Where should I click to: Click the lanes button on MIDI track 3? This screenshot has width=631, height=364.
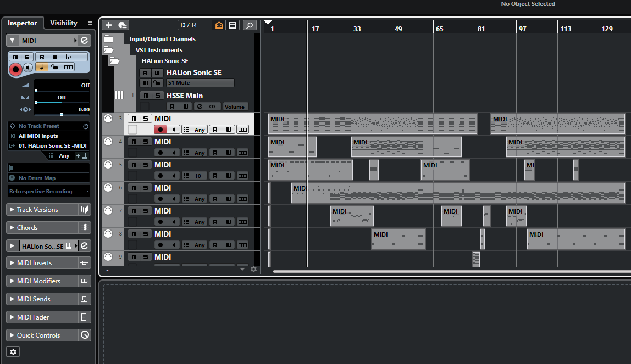242,130
